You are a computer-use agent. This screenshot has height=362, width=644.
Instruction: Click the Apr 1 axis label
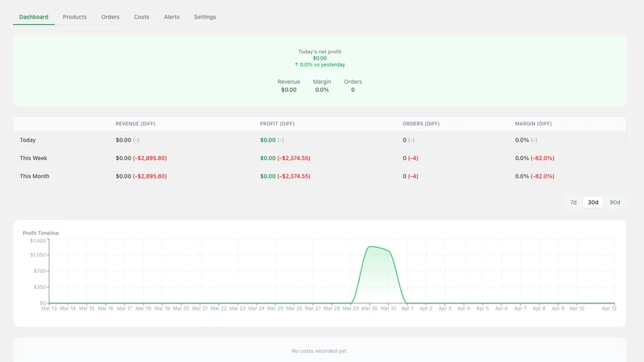click(x=407, y=308)
